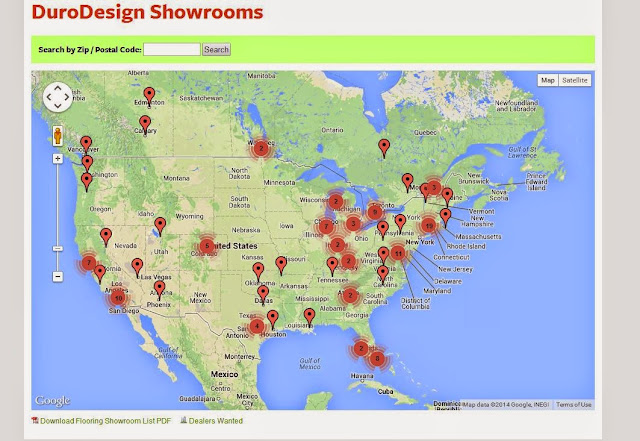
Task: Click the Utah showroom map pin
Action: [160, 226]
